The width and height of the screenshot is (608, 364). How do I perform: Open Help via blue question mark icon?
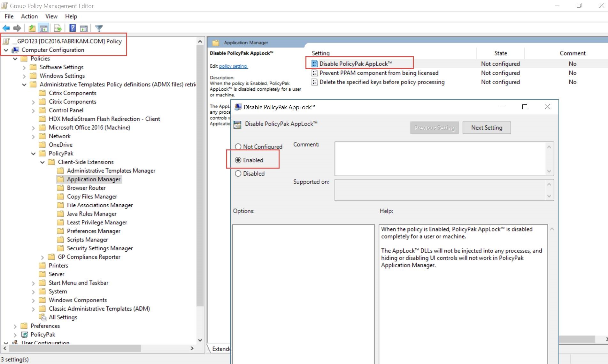pos(73,28)
